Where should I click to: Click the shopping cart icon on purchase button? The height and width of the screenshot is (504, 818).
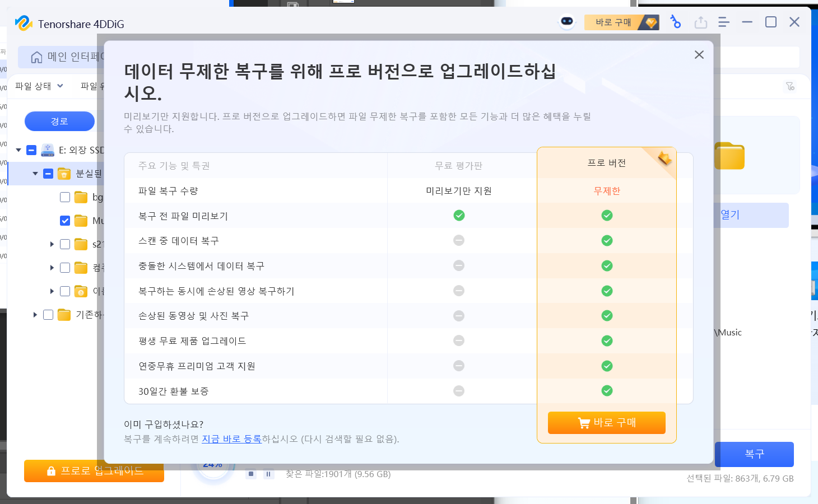pos(584,423)
